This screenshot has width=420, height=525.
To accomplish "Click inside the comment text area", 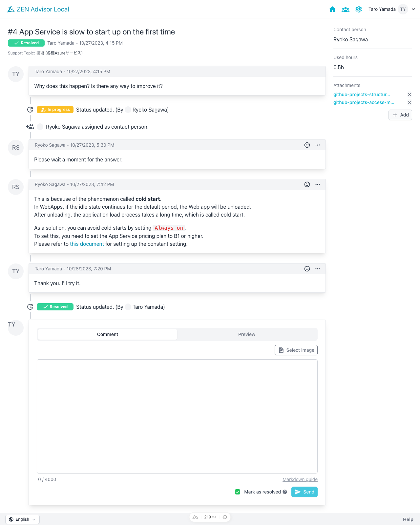I will tap(177, 416).
